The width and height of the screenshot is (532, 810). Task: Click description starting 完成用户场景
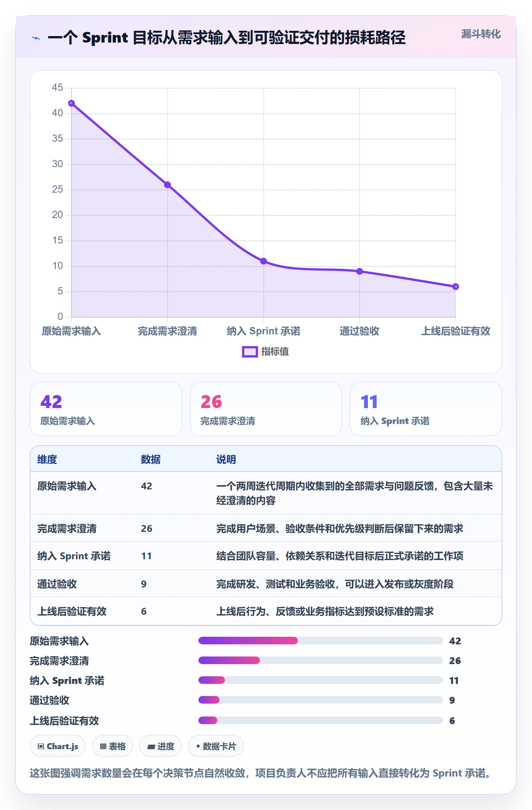[340, 528]
